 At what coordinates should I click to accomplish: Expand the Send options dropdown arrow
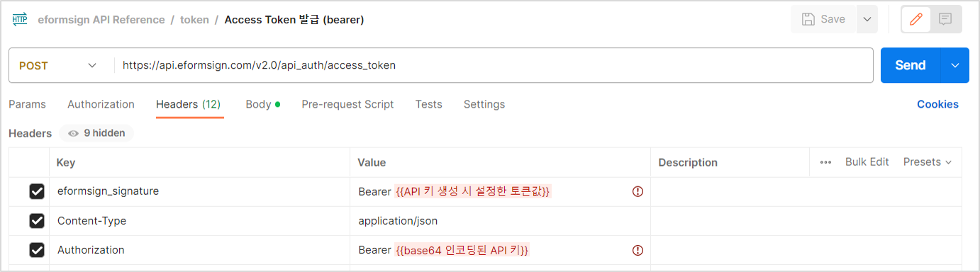(955, 65)
